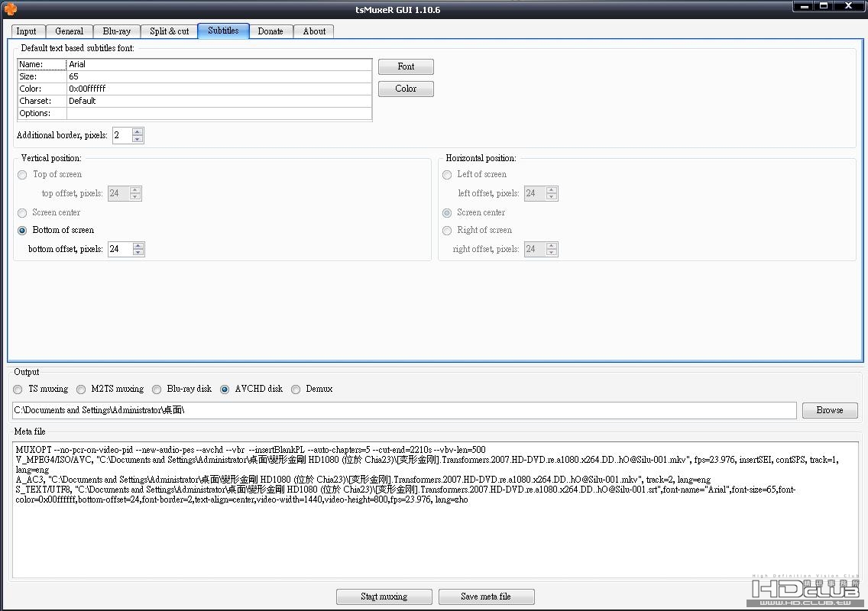Open the Split & cut tab
Viewport: 868px width, 611px height.
click(x=170, y=31)
